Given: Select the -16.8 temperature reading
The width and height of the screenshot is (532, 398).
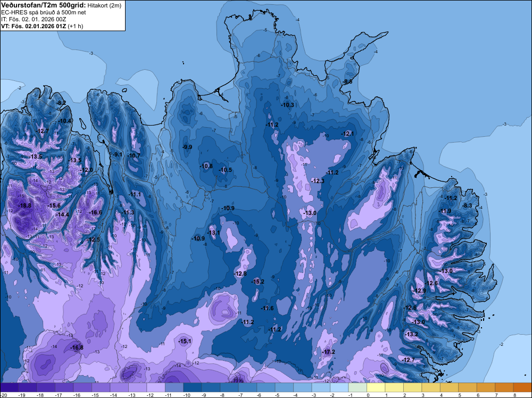Looking at the screenshot, I should coord(77,348).
